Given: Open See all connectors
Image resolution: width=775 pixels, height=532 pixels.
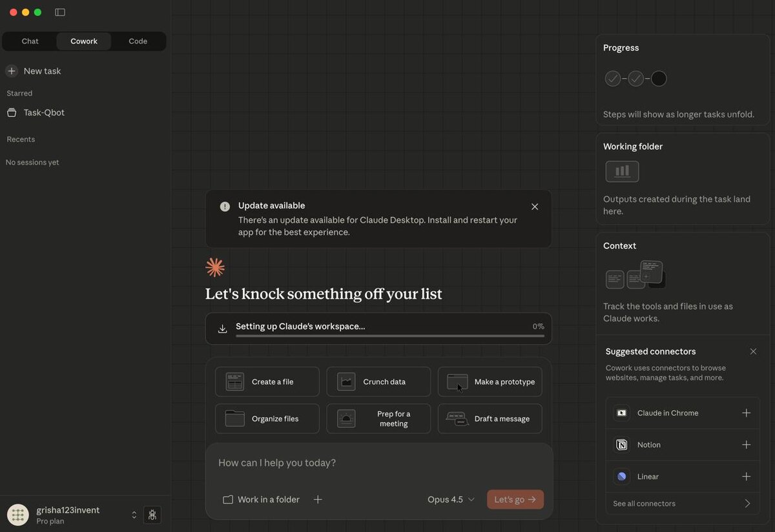Looking at the screenshot, I should [683, 504].
